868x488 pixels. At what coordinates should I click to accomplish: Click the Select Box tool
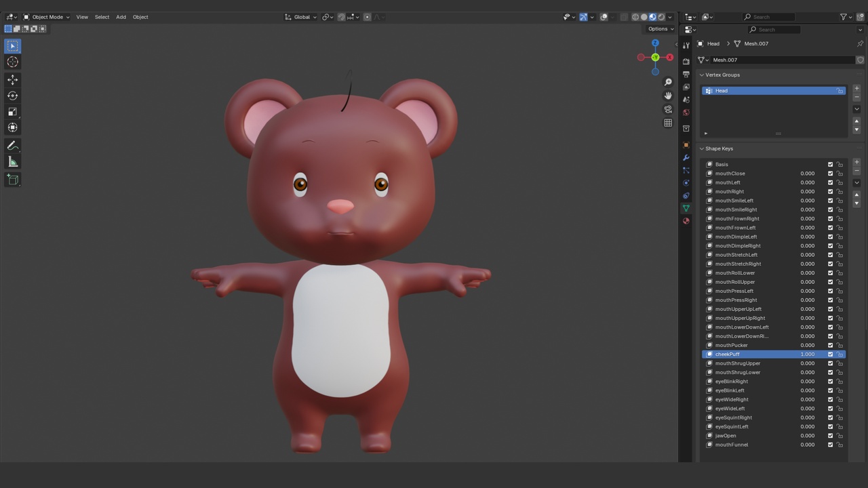click(13, 46)
